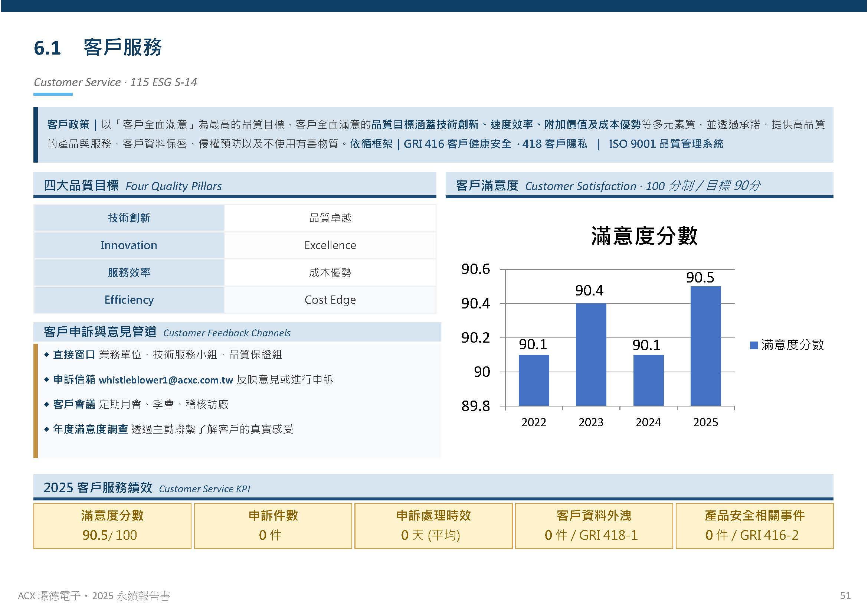
Task: Click the 90.4 data label above 2023 bar
Action: [x=589, y=290]
